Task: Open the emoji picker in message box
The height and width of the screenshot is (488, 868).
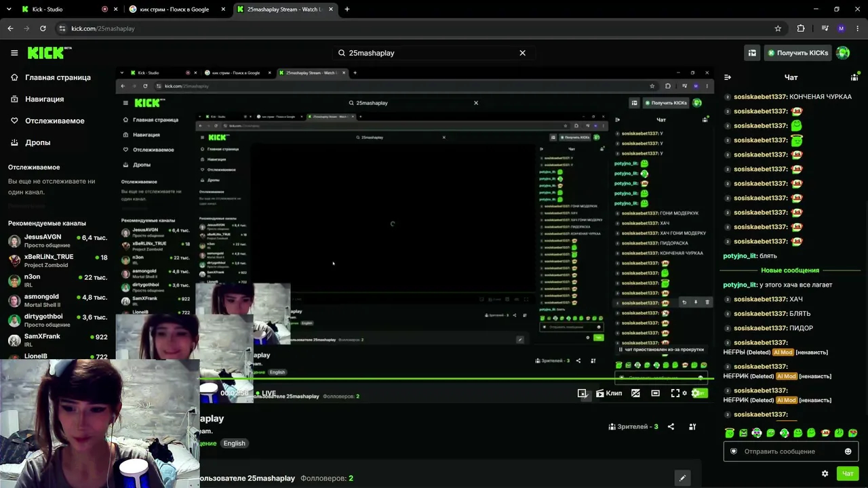Action: tap(848, 451)
